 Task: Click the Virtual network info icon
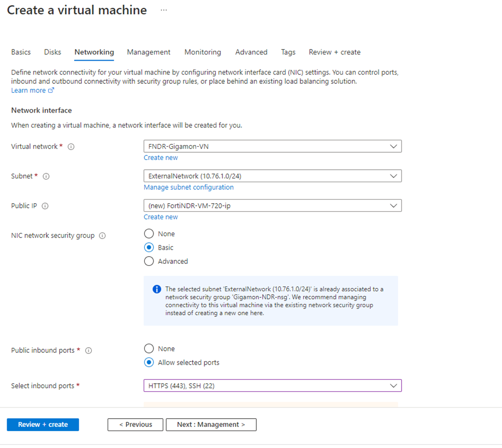coord(71,146)
